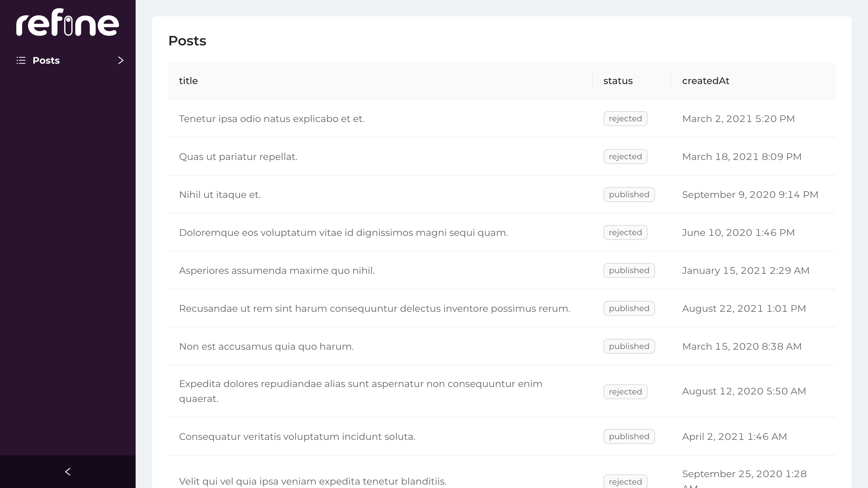This screenshot has height=488, width=868.
Task: Collapse the sidebar using the arrow at bottom
Action: (x=67, y=471)
